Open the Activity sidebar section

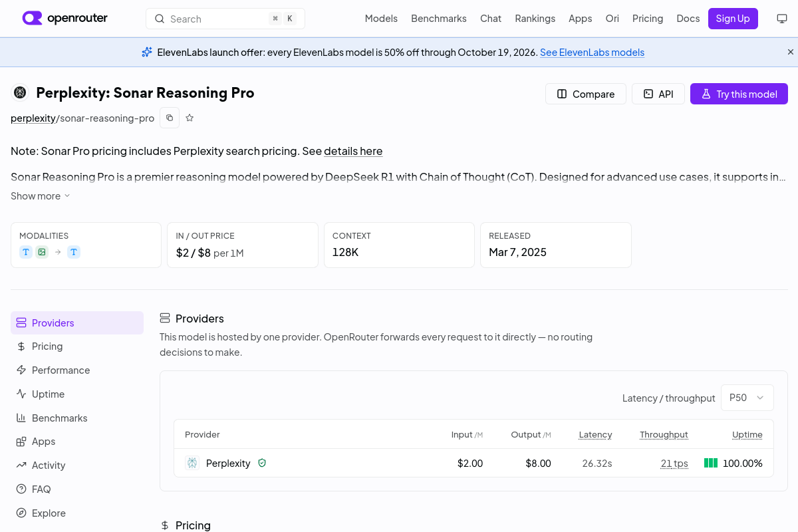(77, 465)
